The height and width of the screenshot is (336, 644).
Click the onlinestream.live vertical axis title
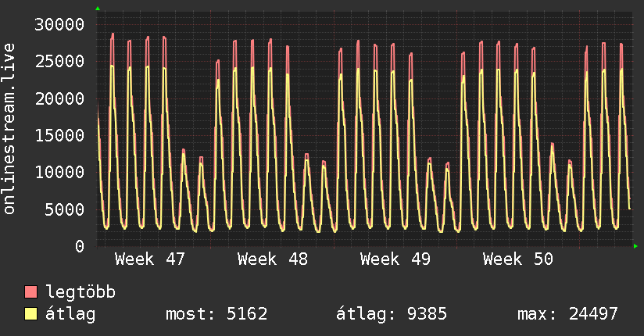pyautogui.click(x=10, y=129)
